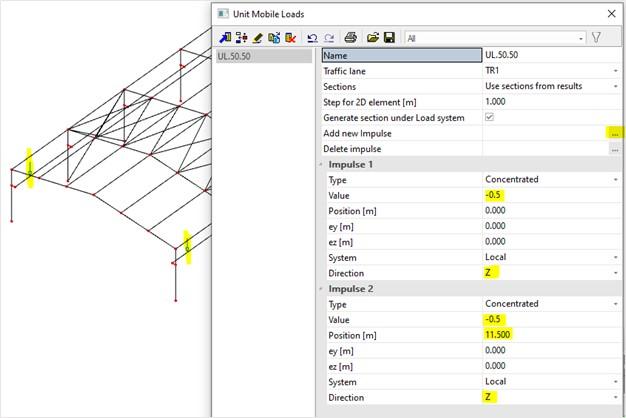Collapse the Impulse 1 group
Screen dimensions: 626x418
pyautogui.click(x=321, y=164)
